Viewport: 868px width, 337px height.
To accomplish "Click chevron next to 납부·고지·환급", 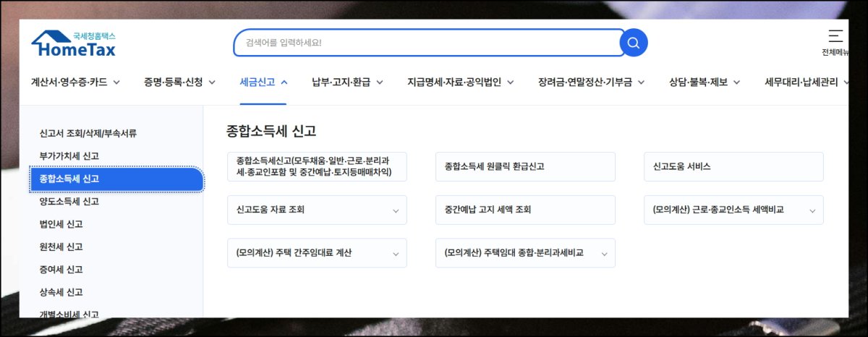I will click(379, 82).
